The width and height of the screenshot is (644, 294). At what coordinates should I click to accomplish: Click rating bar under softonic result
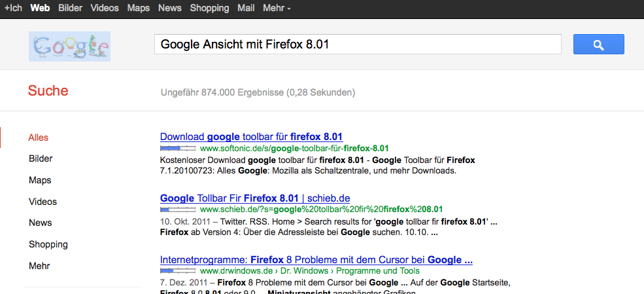coord(178,149)
